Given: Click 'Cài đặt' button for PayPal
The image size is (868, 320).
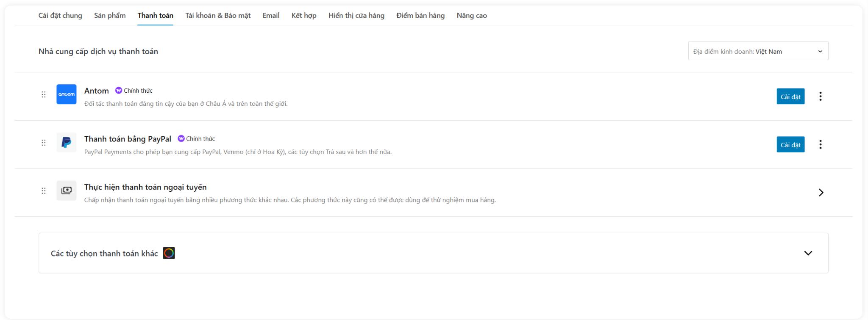Looking at the screenshot, I should coord(790,145).
